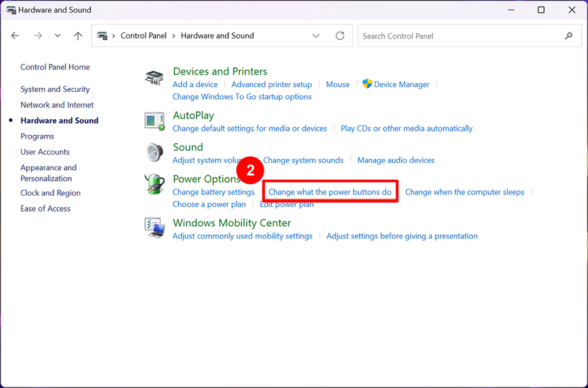
Task: Change default settings for media or devices
Action: coord(250,129)
